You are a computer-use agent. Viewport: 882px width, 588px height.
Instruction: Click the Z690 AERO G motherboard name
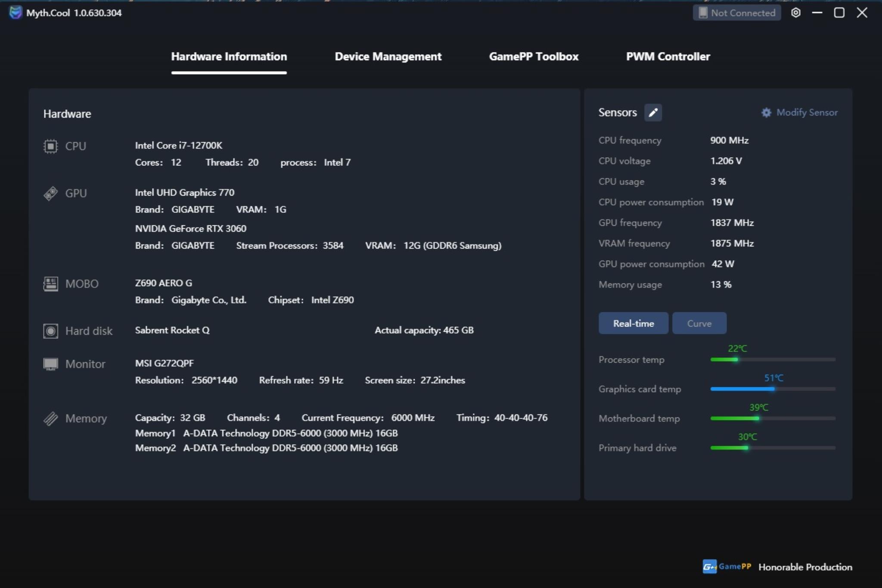point(164,283)
